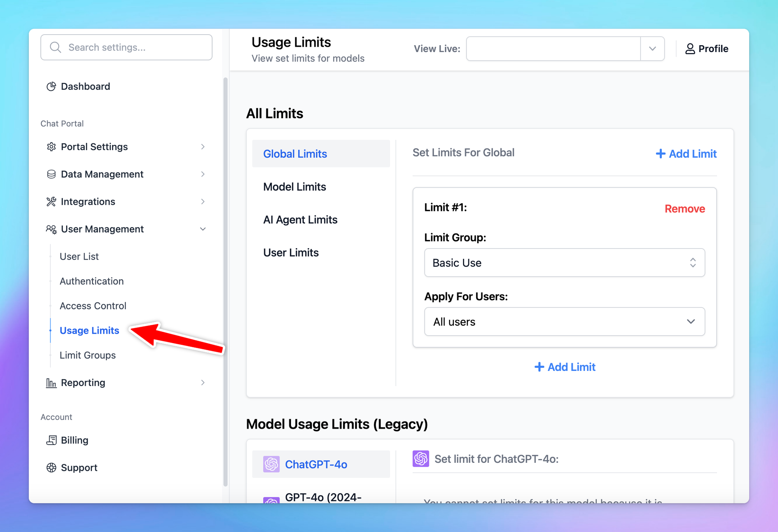Click the Portal Settings gear icon

point(51,147)
